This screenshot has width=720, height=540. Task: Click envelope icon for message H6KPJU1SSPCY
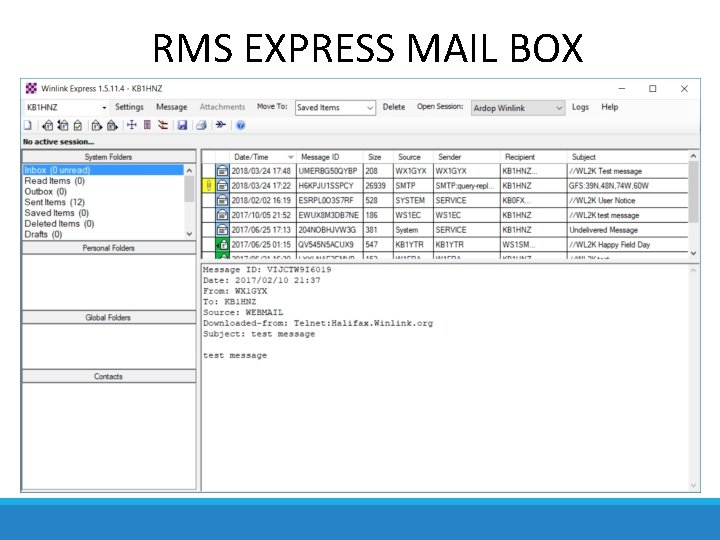[x=222, y=186]
